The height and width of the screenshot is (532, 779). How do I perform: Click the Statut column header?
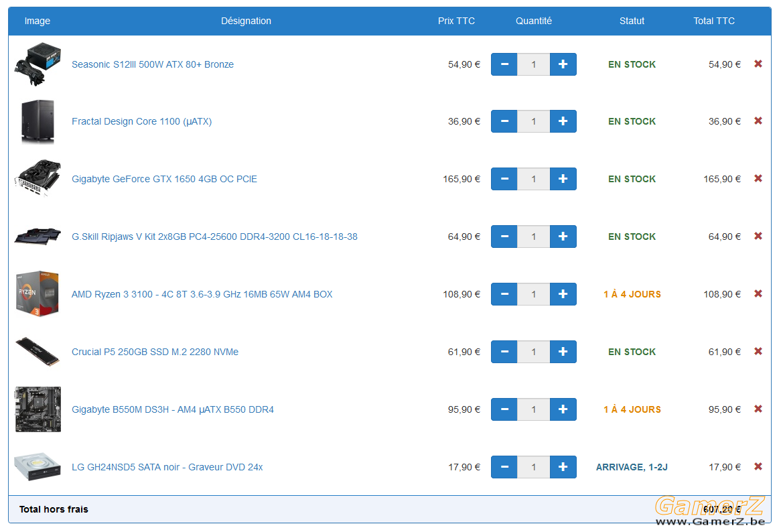click(632, 21)
